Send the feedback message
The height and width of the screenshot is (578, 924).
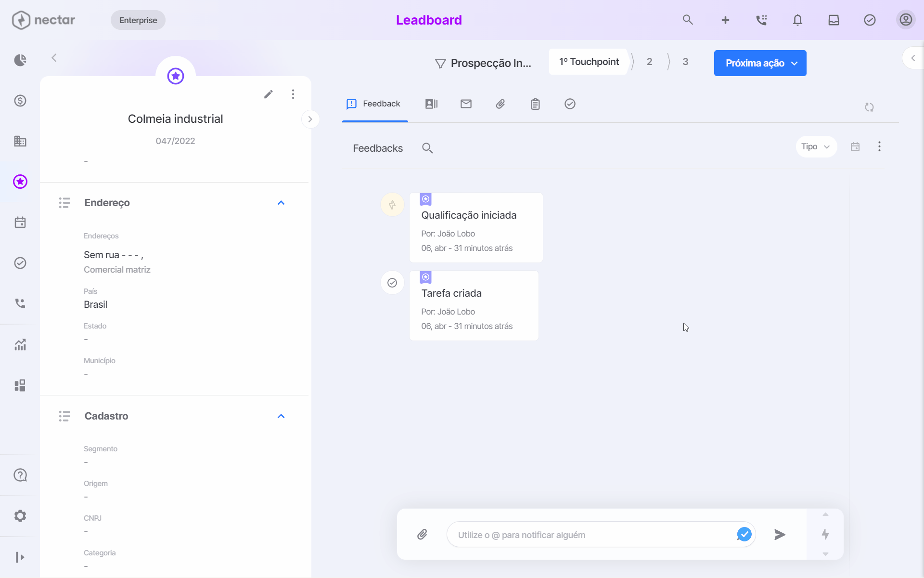click(x=780, y=535)
